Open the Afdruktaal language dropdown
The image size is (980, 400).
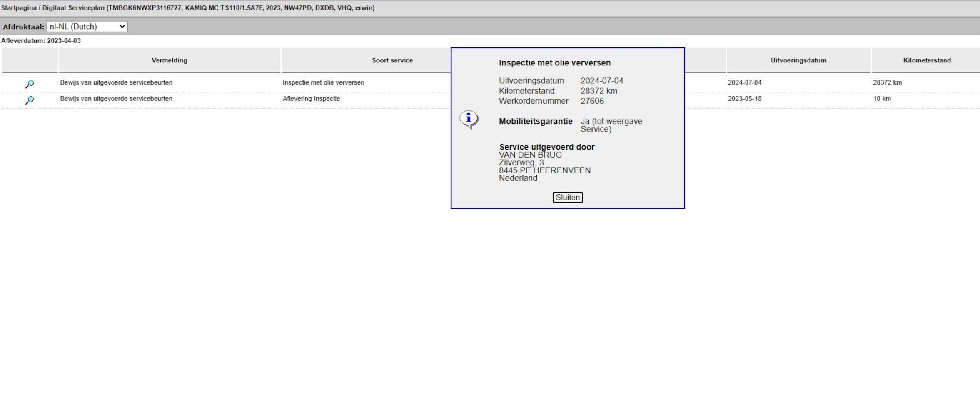point(87,27)
